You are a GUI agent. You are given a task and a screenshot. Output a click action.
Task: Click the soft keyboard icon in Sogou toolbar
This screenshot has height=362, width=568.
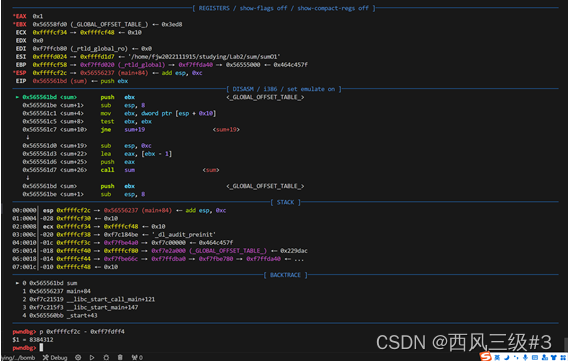click(535, 358)
